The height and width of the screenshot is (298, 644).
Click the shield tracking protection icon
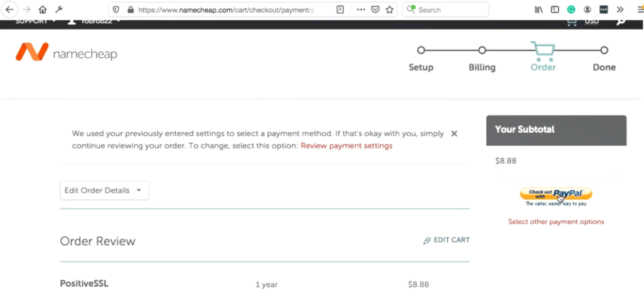(x=116, y=10)
